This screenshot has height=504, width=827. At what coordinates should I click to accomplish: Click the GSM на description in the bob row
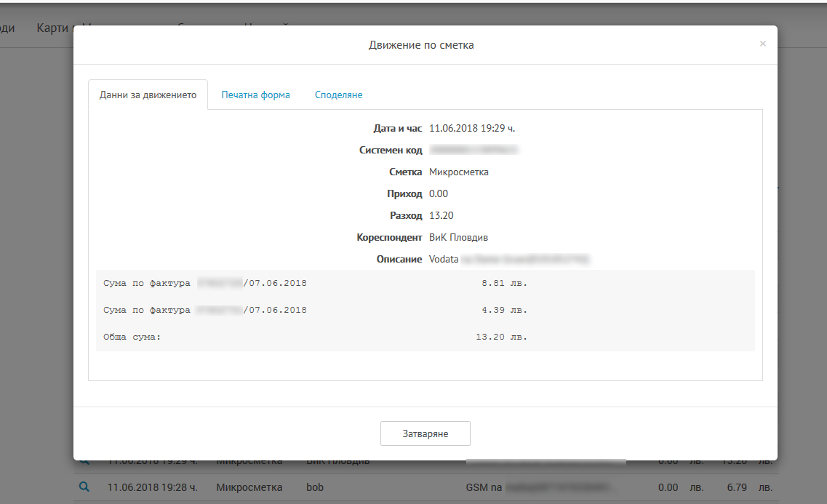pos(484,487)
